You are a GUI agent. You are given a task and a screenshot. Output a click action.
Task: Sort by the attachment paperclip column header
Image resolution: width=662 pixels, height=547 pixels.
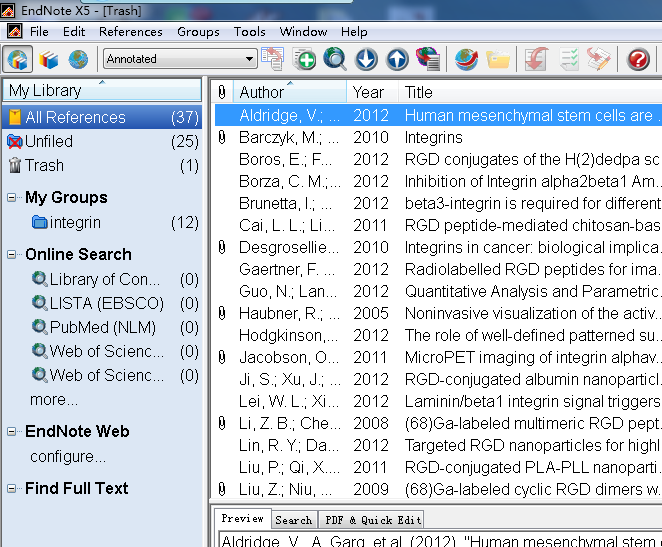click(222, 92)
